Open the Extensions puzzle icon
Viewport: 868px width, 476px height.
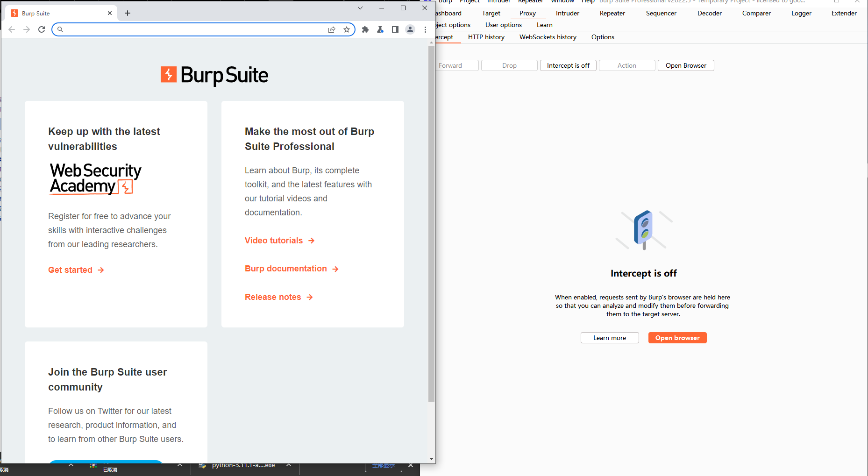tap(365, 29)
